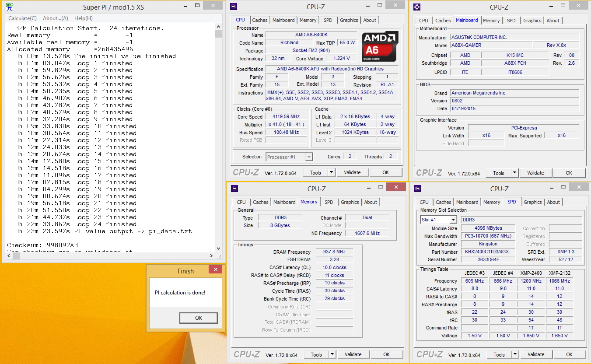The height and width of the screenshot is (364, 591).
Task: Click Tools button in CPU window
Action: point(315,172)
